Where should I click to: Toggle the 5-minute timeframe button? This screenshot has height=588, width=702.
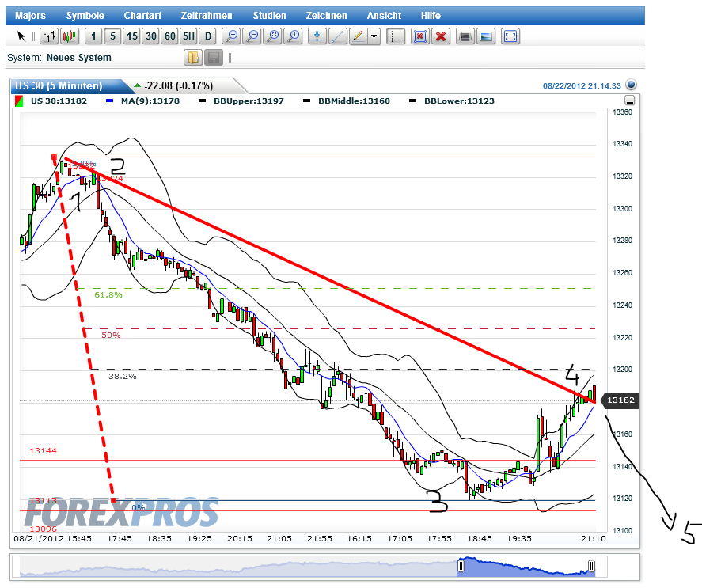tap(112, 36)
